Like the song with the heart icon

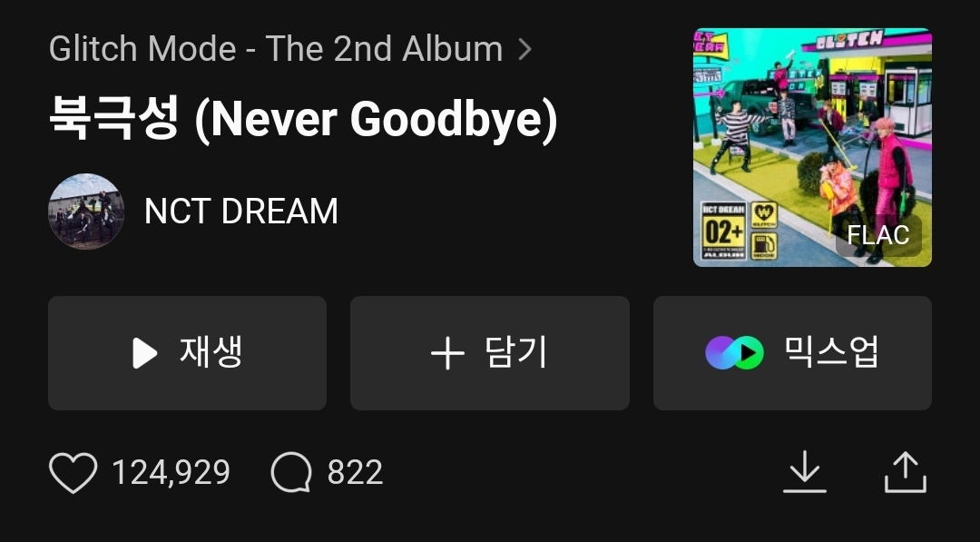coord(73,473)
